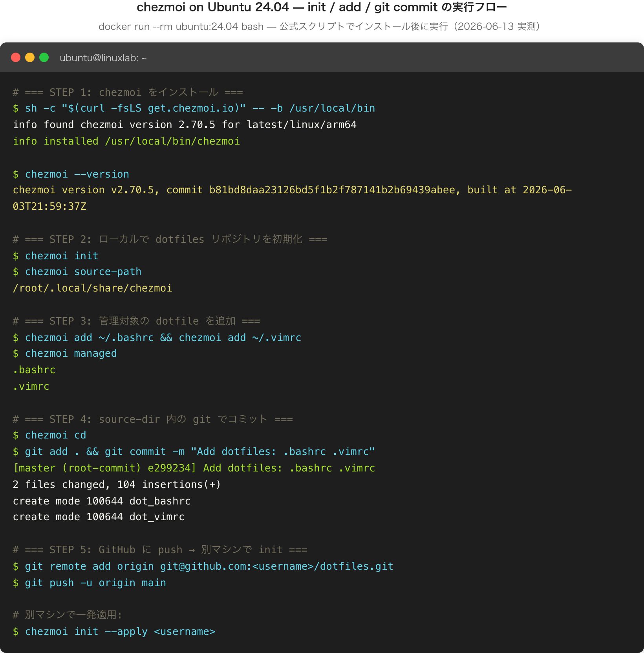The width and height of the screenshot is (644, 653).
Task: Click '2 files changed, 104 insertions(+)'
Action: 117,485
